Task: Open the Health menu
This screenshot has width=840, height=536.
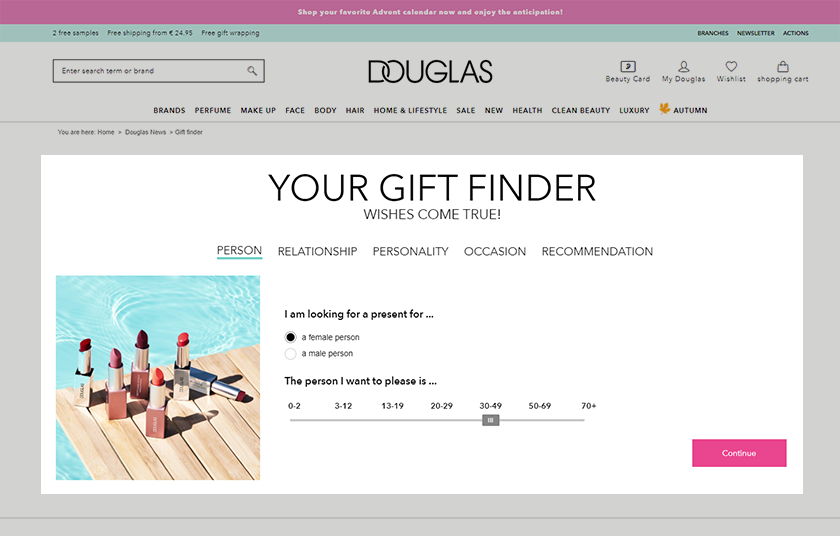Action: pos(527,110)
